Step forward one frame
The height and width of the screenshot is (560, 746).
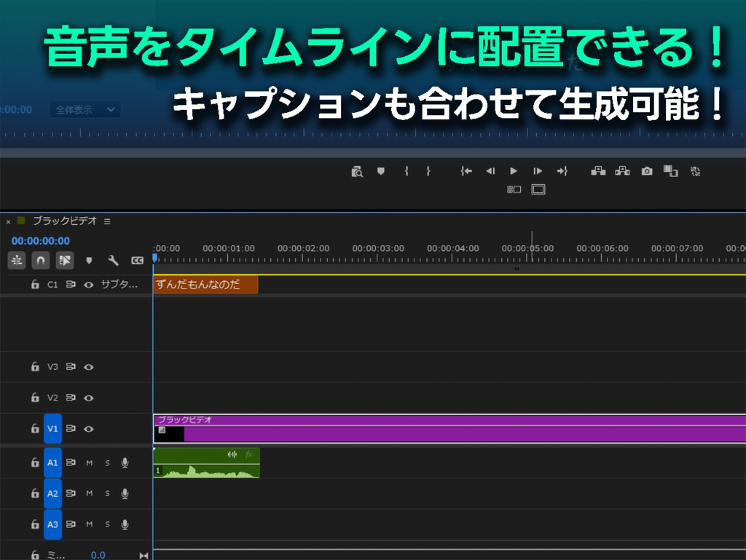(538, 171)
